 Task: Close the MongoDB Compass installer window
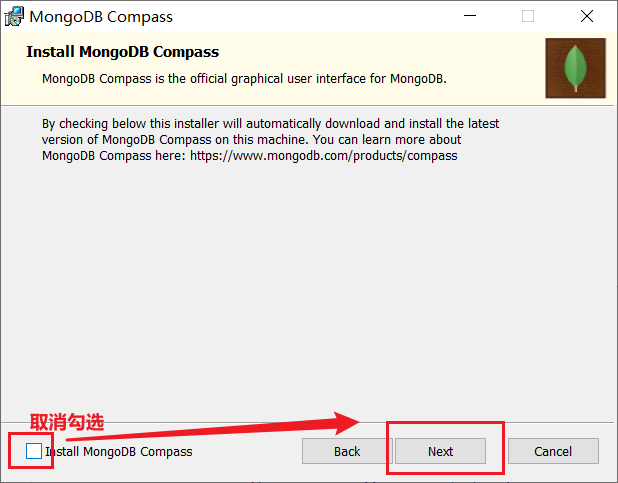click(x=587, y=16)
